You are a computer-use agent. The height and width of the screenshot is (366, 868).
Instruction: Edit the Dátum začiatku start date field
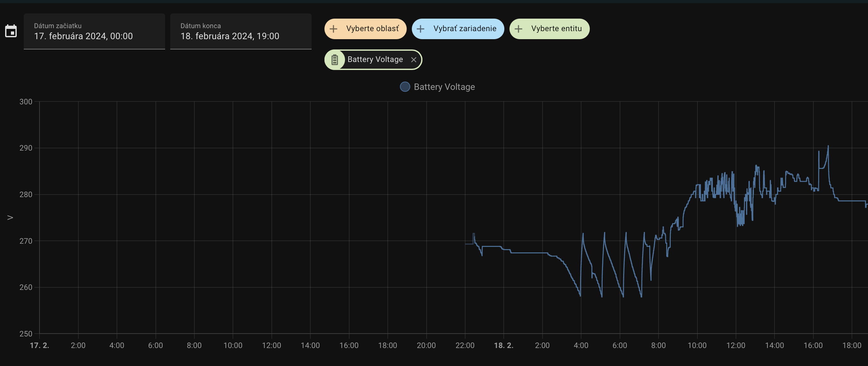tap(94, 31)
